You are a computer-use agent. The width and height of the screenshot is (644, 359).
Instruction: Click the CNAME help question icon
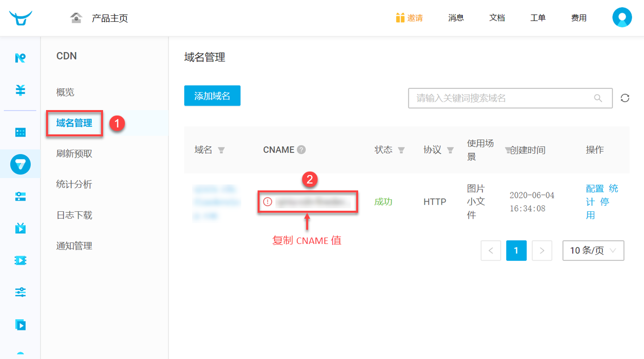301,150
